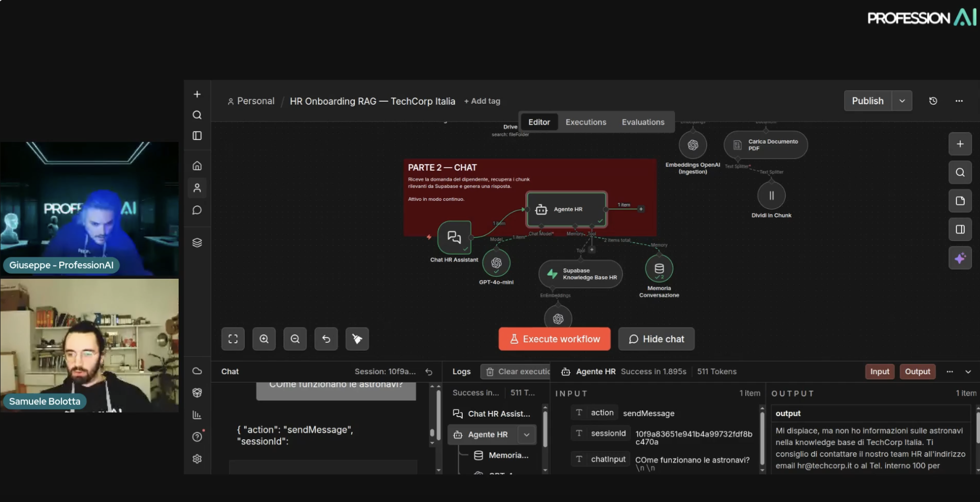980x502 pixels.
Task: Open the Personal project breadcrumb
Action: pos(251,101)
